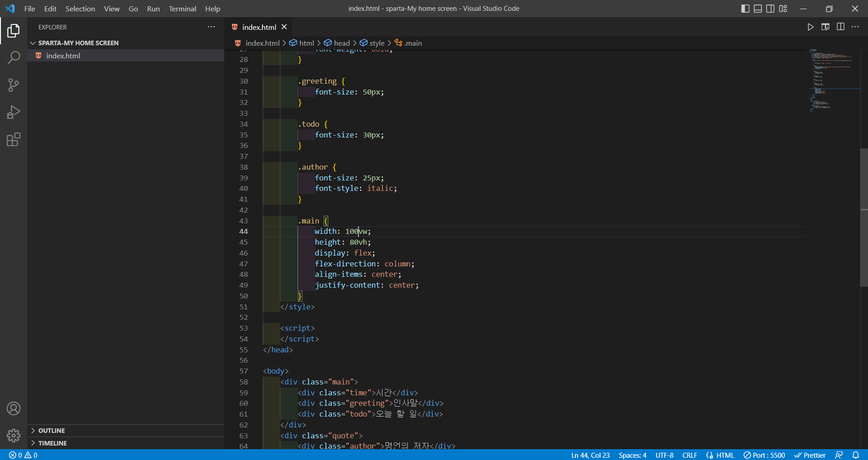Viewport: 868px width, 460px height.
Task: Click line number 44 in the gutter
Action: coord(244,232)
